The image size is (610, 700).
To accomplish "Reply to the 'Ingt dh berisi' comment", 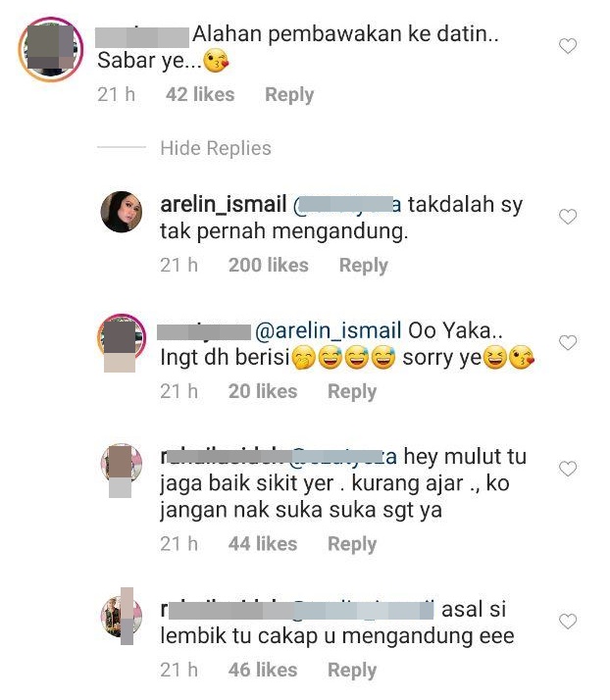I will pyautogui.click(x=352, y=392).
